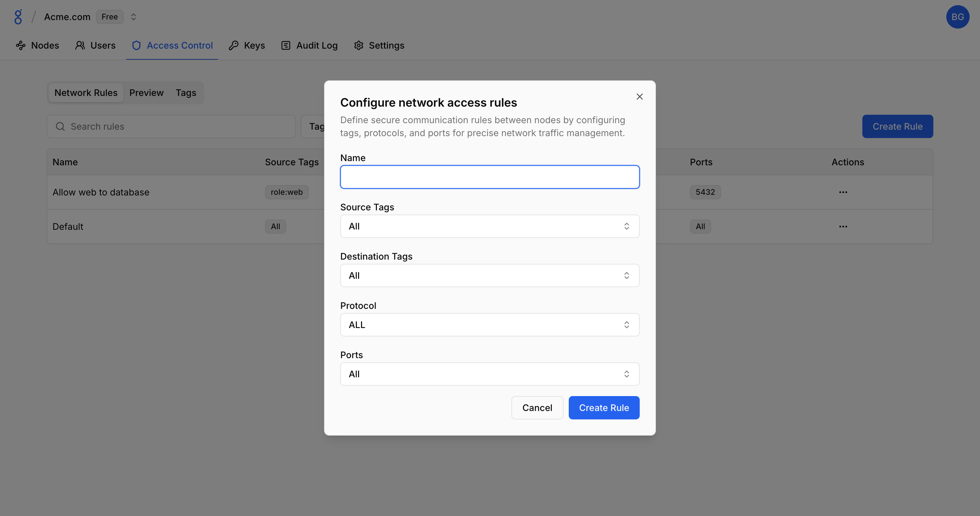Expand the Destination Tags dropdown
This screenshot has width=980, height=516.
click(490, 276)
